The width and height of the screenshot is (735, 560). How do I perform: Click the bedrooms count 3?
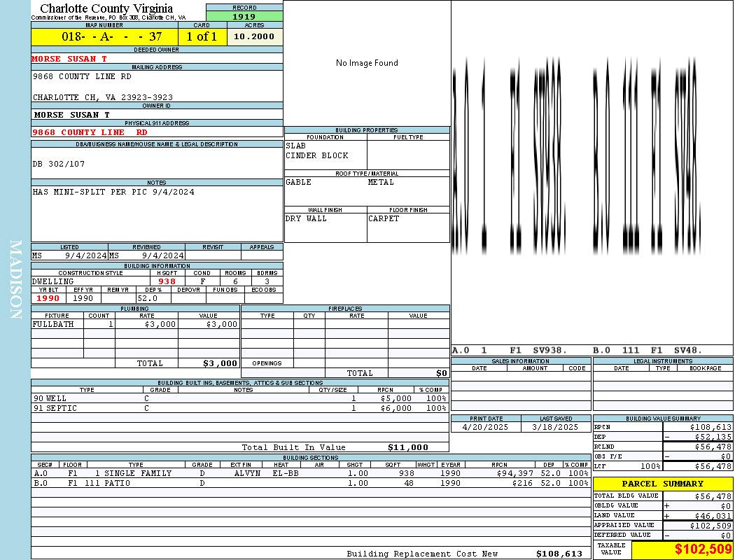click(x=267, y=281)
